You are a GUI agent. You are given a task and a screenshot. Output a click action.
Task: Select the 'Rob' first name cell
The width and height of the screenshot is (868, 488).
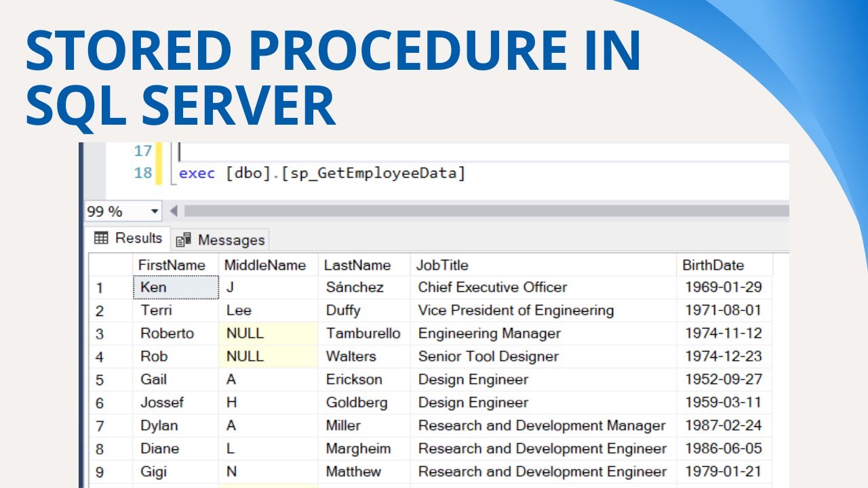(176, 357)
